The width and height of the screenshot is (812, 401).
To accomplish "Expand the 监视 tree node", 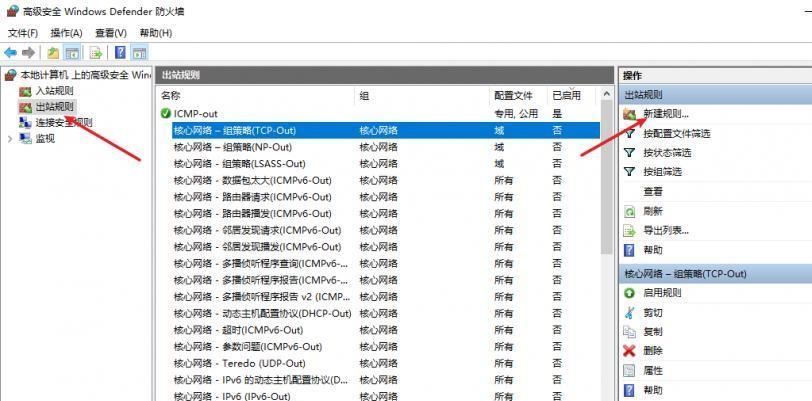I will click(x=10, y=138).
